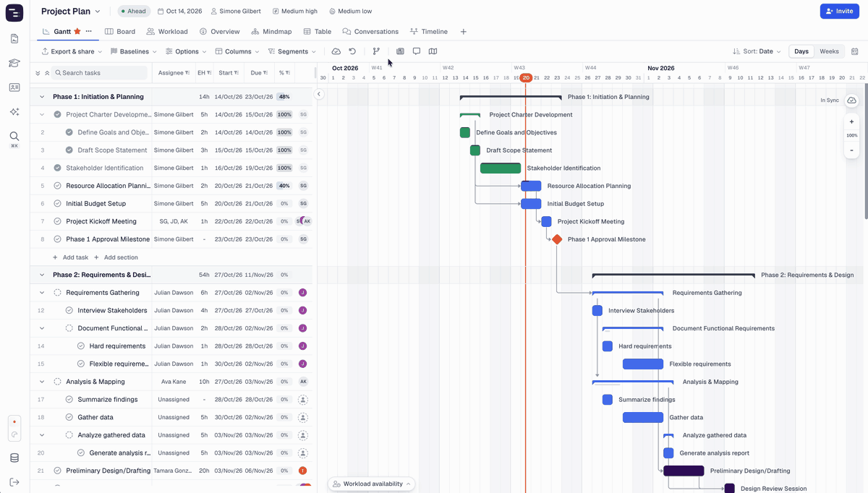
Task: Toggle completion of Define Goals and Objectives task
Action: coord(69,132)
